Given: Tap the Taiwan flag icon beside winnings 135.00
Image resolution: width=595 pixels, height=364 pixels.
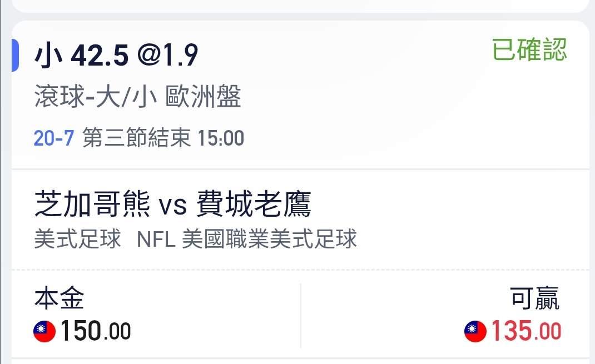Looking at the screenshot, I should click(x=475, y=331).
